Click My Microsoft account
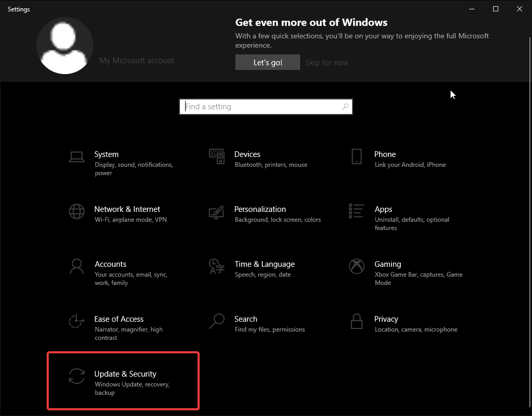Image resolution: width=532 pixels, height=416 pixels. coord(136,60)
